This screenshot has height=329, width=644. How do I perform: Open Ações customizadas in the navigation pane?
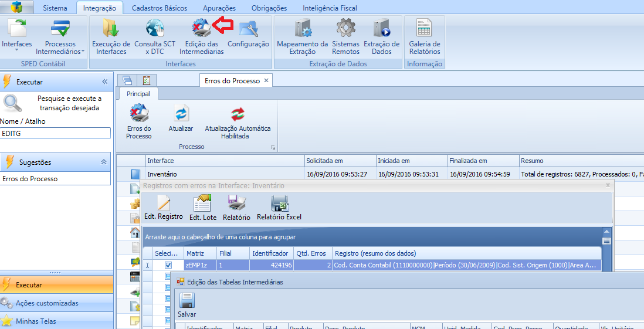47,303
